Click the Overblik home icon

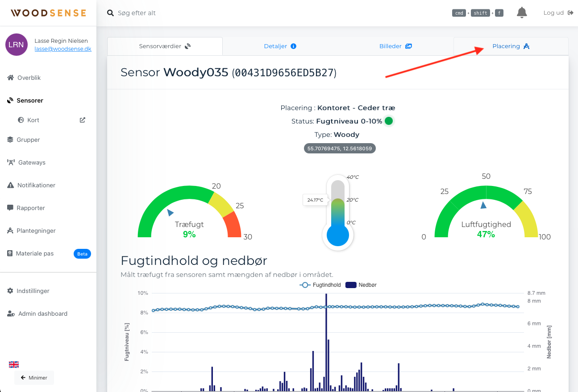point(11,78)
